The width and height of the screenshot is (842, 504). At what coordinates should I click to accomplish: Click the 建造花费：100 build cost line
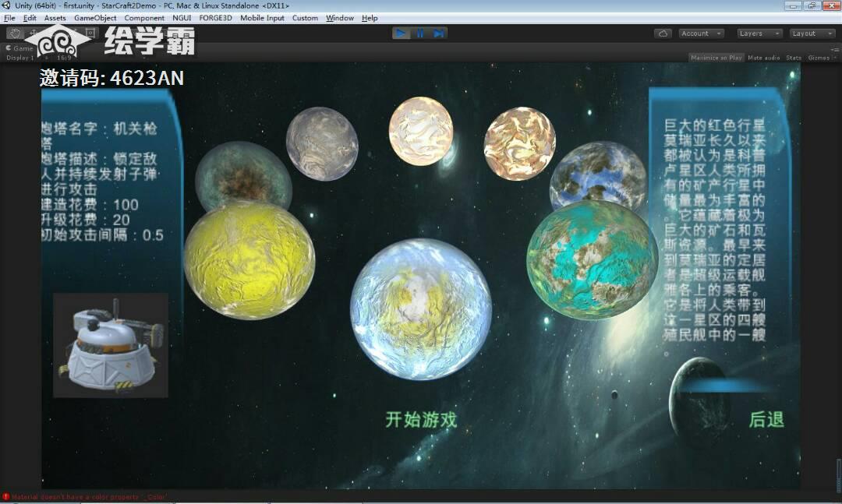point(90,205)
